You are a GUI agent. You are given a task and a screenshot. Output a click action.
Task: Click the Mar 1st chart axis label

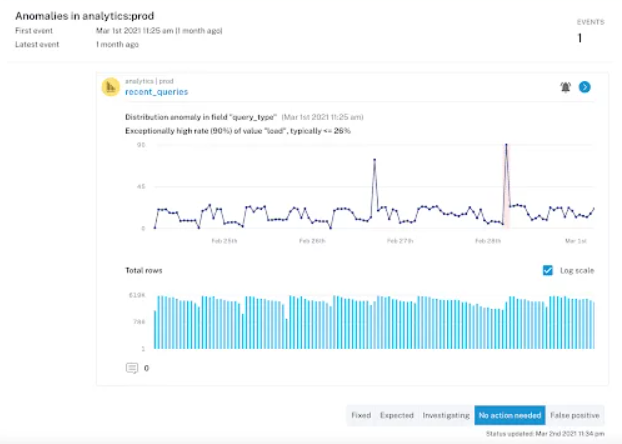575,241
